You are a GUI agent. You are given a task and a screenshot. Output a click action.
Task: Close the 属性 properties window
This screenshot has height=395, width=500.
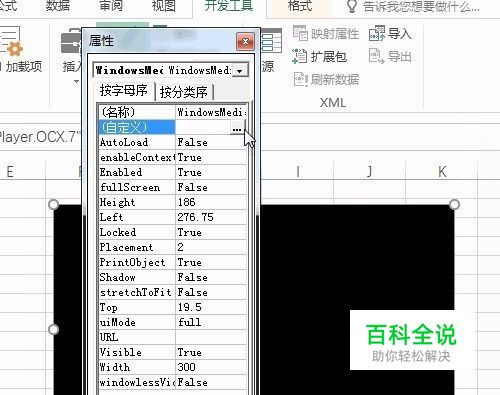245,41
